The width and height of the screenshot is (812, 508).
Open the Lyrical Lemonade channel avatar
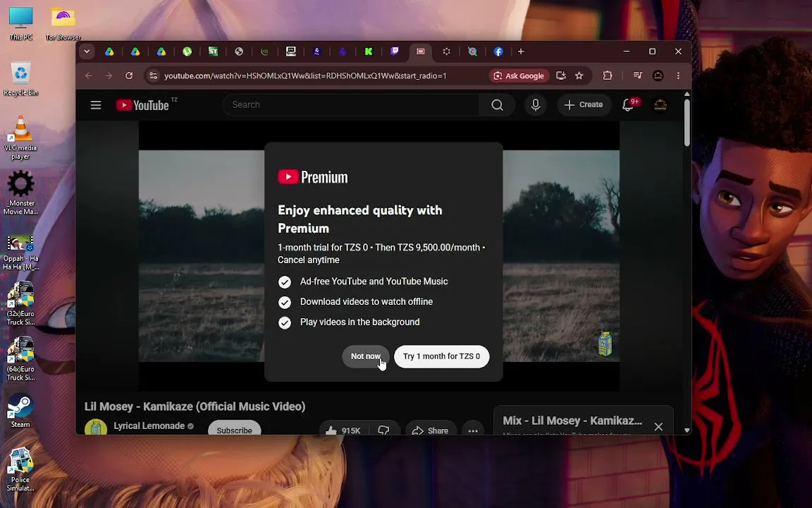point(96,428)
